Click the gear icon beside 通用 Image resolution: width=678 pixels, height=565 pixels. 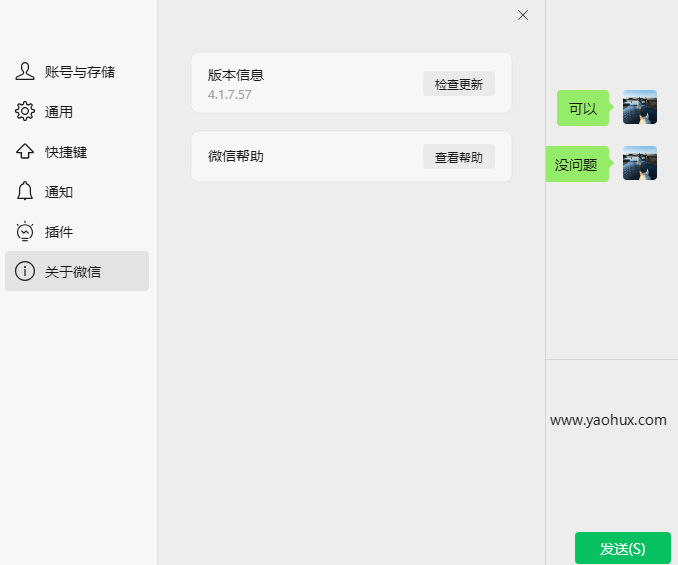coord(25,112)
